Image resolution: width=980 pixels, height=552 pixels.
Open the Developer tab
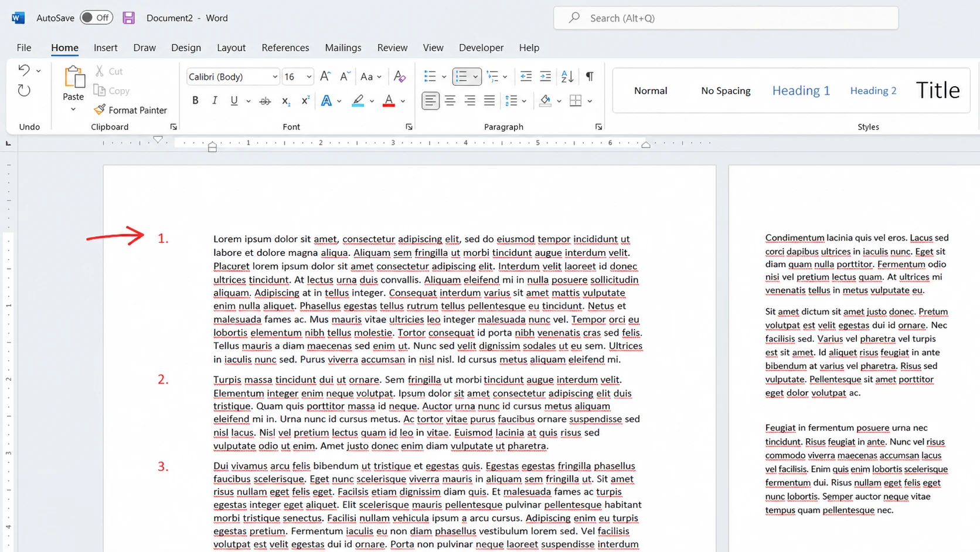pos(481,48)
